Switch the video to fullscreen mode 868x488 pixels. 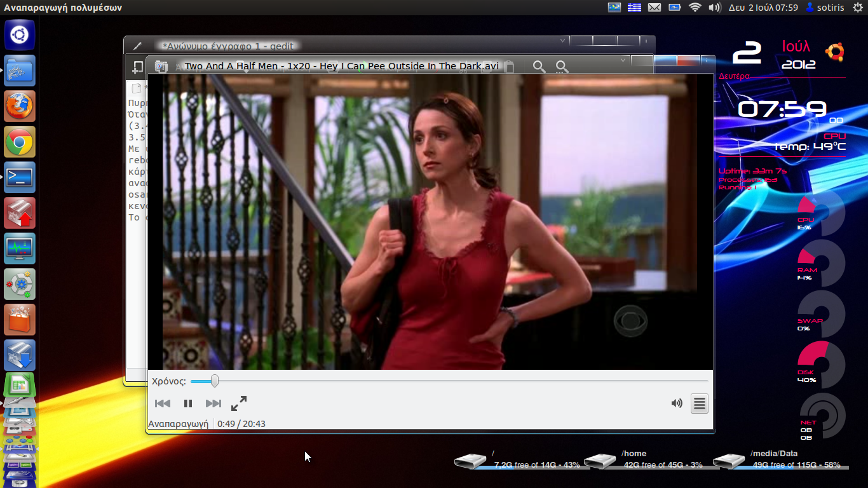click(x=239, y=403)
